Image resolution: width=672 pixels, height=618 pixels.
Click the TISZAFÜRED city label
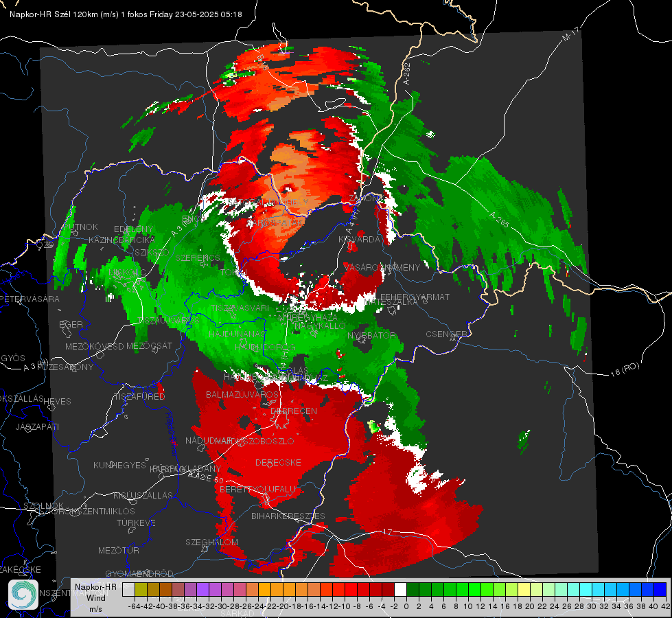point(139,396)
